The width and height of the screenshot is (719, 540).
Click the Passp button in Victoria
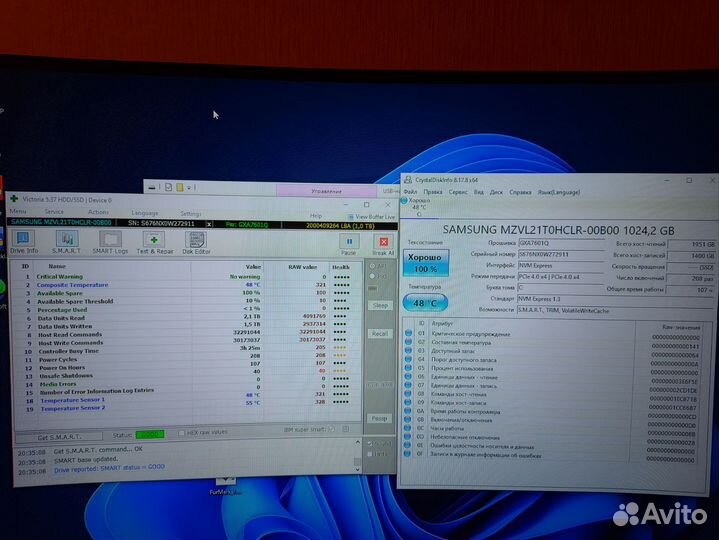(379, 418)
